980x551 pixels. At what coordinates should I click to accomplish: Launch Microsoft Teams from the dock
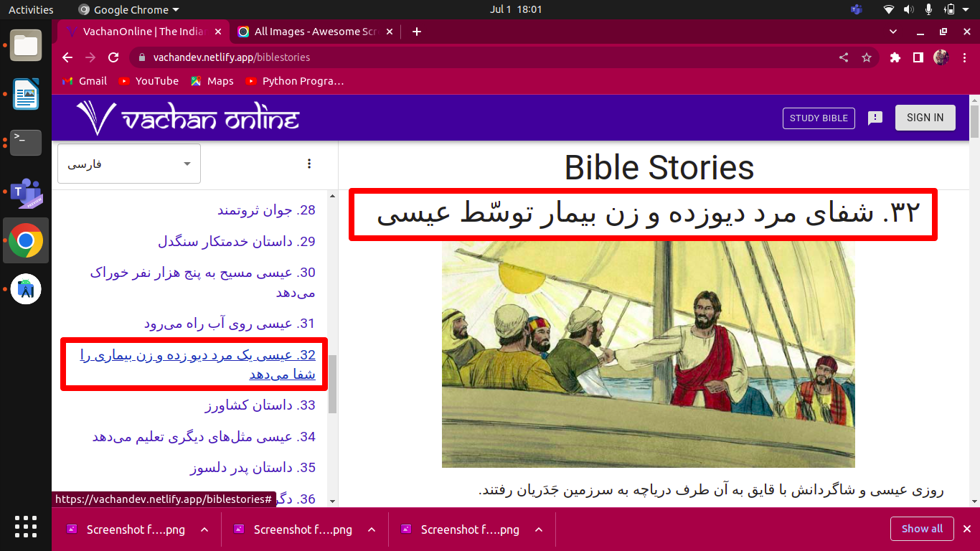(x=25, y=194)
